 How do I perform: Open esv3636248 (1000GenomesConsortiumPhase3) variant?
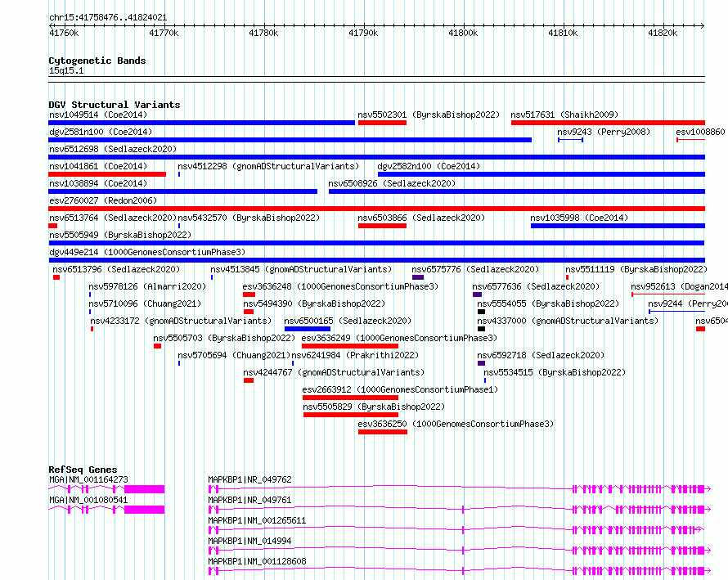340,286
